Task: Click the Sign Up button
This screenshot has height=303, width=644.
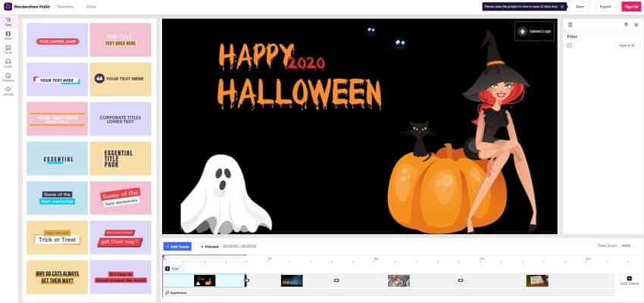Action: (631, 7)
